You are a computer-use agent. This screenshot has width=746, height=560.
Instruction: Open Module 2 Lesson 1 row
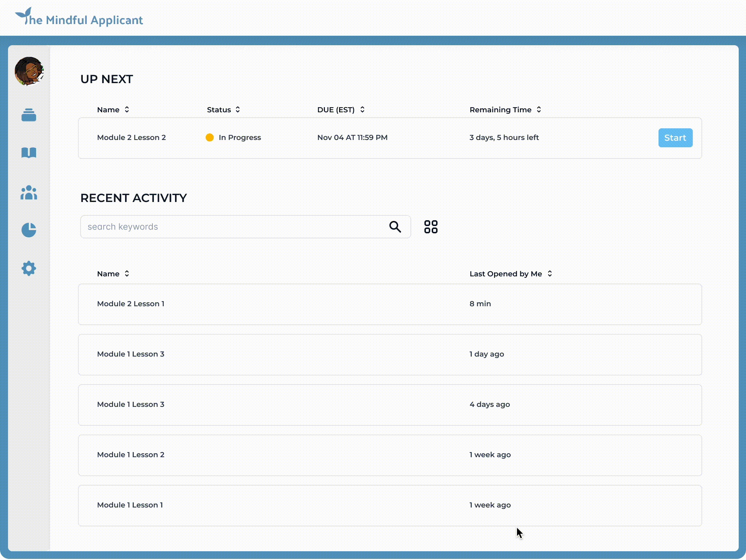click(x=389, y=304)
